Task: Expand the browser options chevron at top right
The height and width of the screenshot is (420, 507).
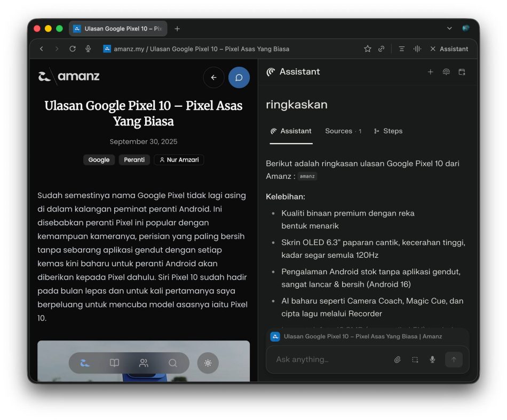Action: [x=449, y=28]
